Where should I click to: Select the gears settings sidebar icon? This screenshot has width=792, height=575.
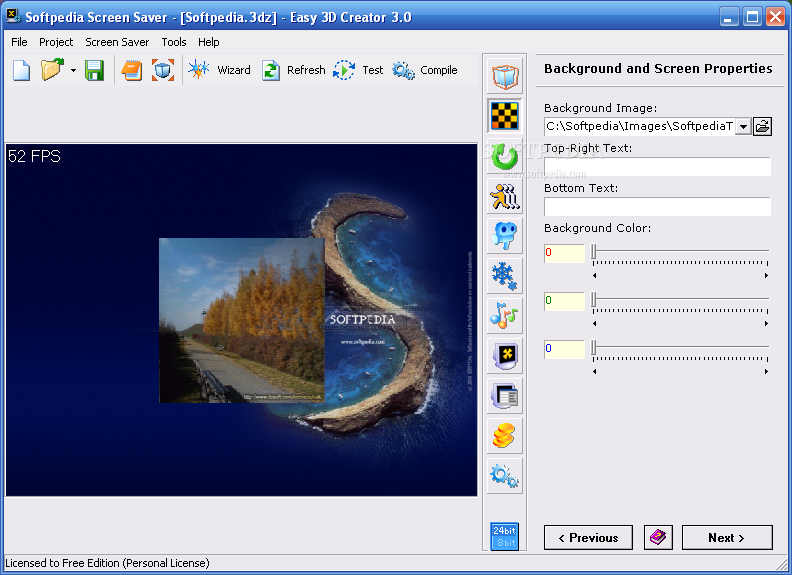505,475
